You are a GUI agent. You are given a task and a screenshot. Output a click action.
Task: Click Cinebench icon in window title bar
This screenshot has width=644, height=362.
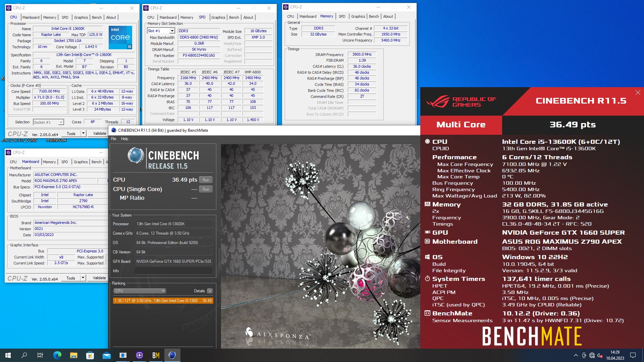point(114,130)
